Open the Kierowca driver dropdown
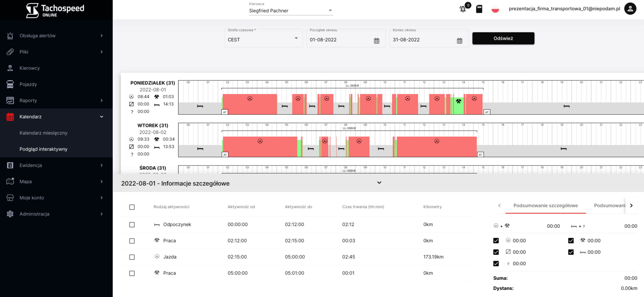 click(291, 10)
